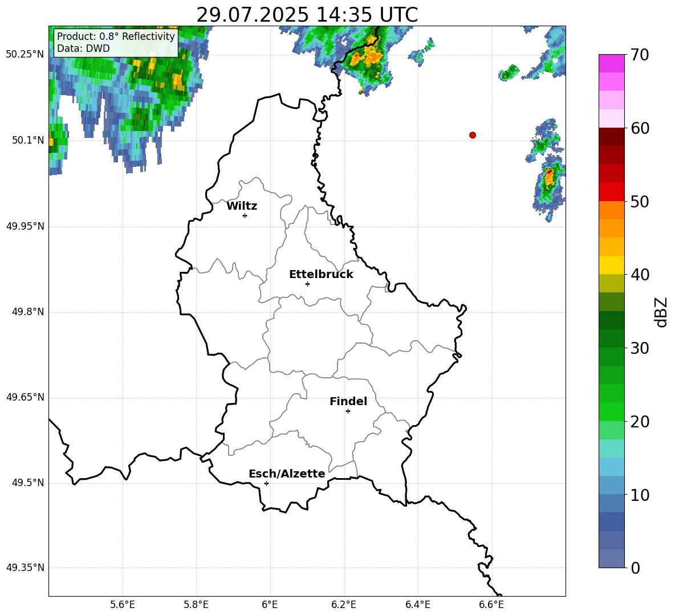
Task: Click the 49.65°N latitude label
Action: click(x=25, y=397)
